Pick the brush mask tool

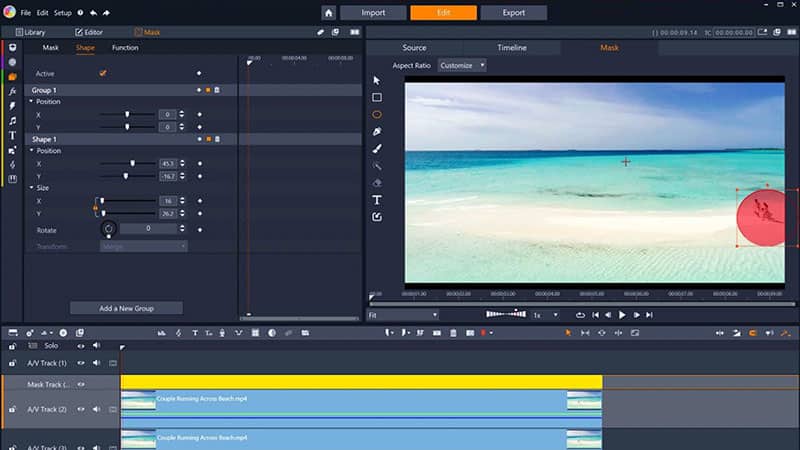[377, 148]
